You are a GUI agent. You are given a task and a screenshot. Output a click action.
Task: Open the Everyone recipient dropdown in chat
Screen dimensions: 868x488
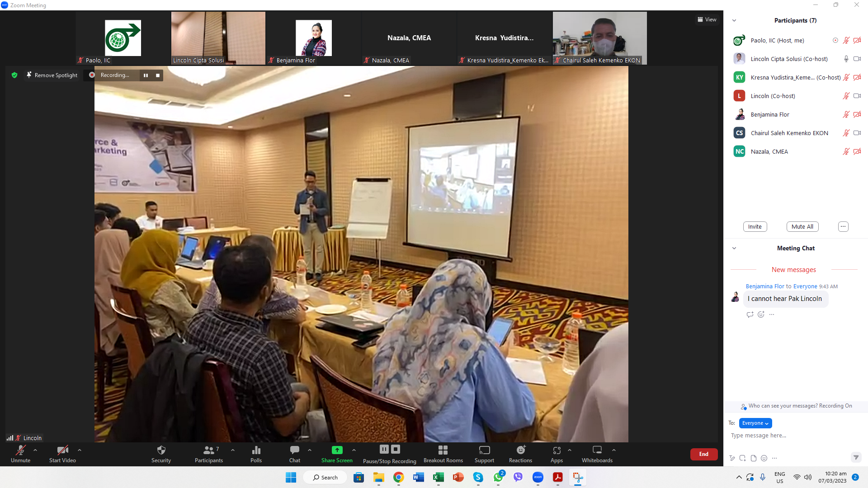[755, 423]
